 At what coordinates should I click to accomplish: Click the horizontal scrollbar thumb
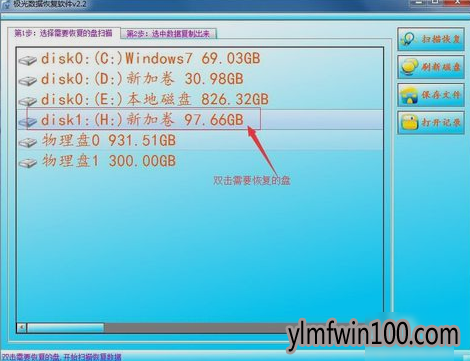pyautogui.click(x=66, y=327)
